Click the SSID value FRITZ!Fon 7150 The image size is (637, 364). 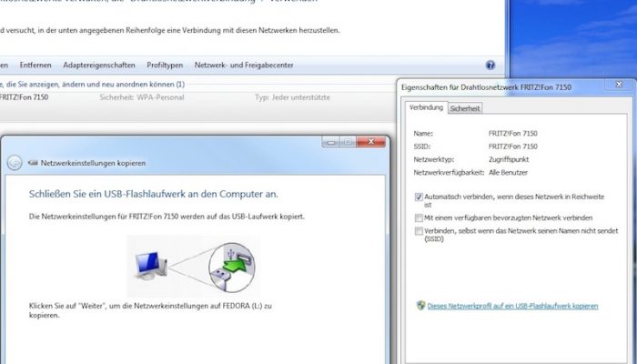tap(512, 147)
